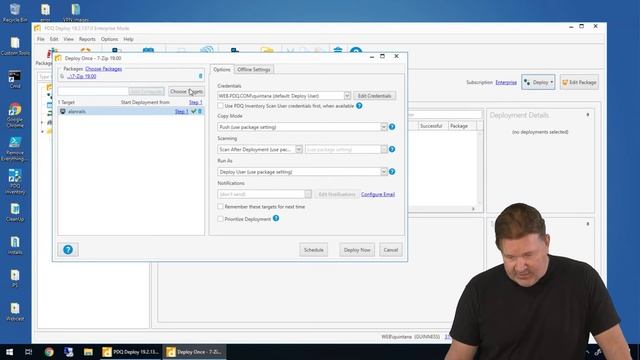Click the Step 1 link in the alanrails row
640x360 pixels.
point(181,111)
